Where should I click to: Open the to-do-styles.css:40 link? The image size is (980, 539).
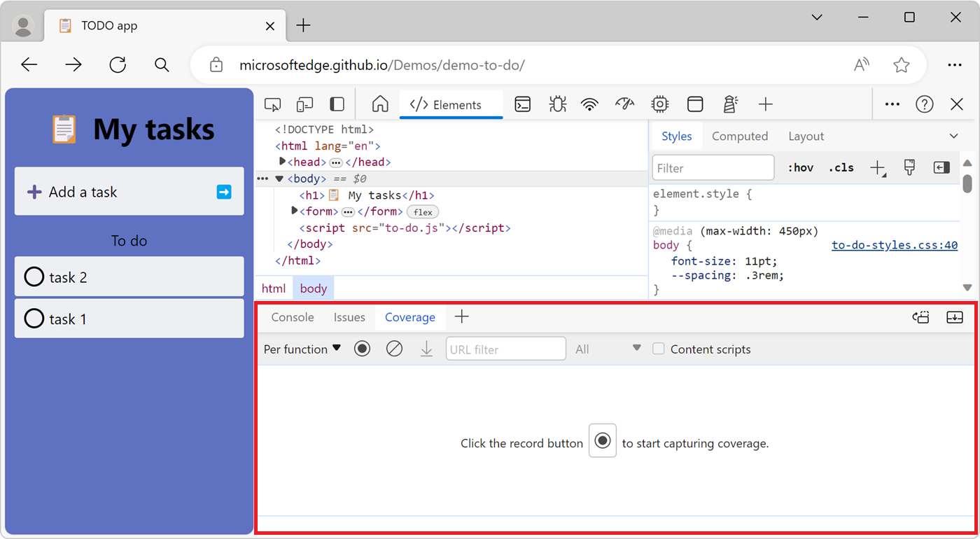coord(894,245)
